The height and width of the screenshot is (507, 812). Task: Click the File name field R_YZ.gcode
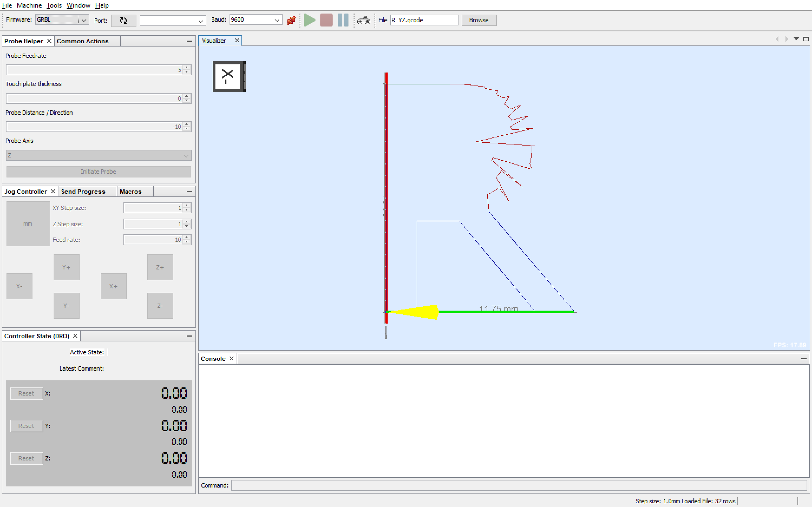pos(424,20)
